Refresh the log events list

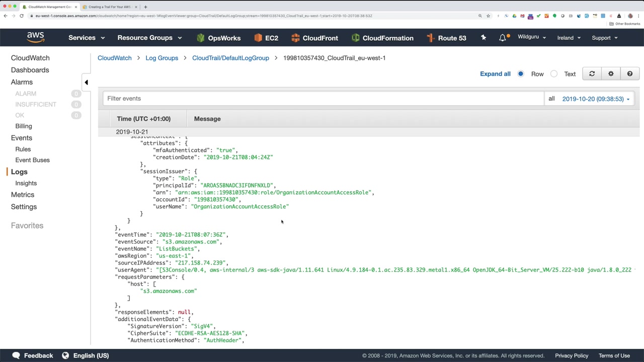[x=592, y=74]
